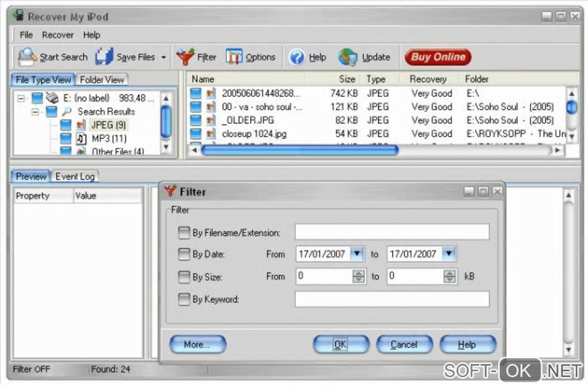The height and width of the screenshot is (385, 588).
Task: Click the Buy Online button
Action: pyautogui.click(x=438, y=57)
